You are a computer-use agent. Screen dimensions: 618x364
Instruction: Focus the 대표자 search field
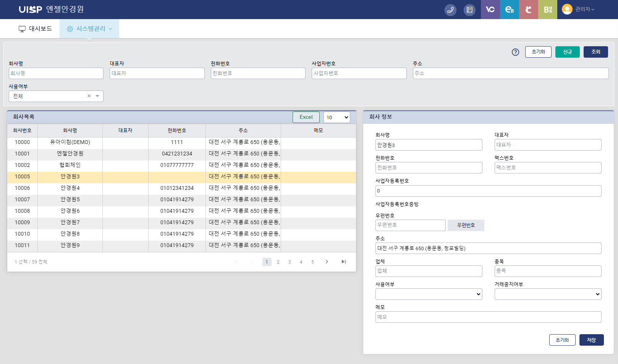click(x=157, y=73)
